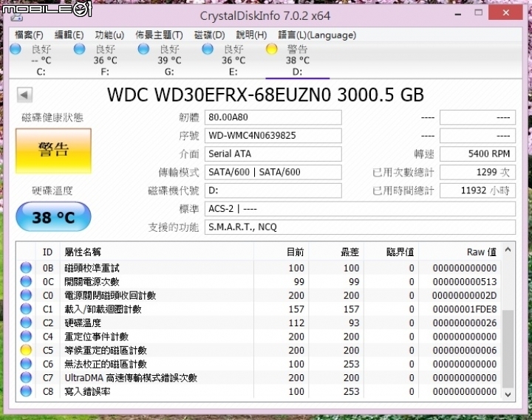Click the 屬性名稱 column header
This screenshot has width=532, height=420.
click(x=157, y=252)
